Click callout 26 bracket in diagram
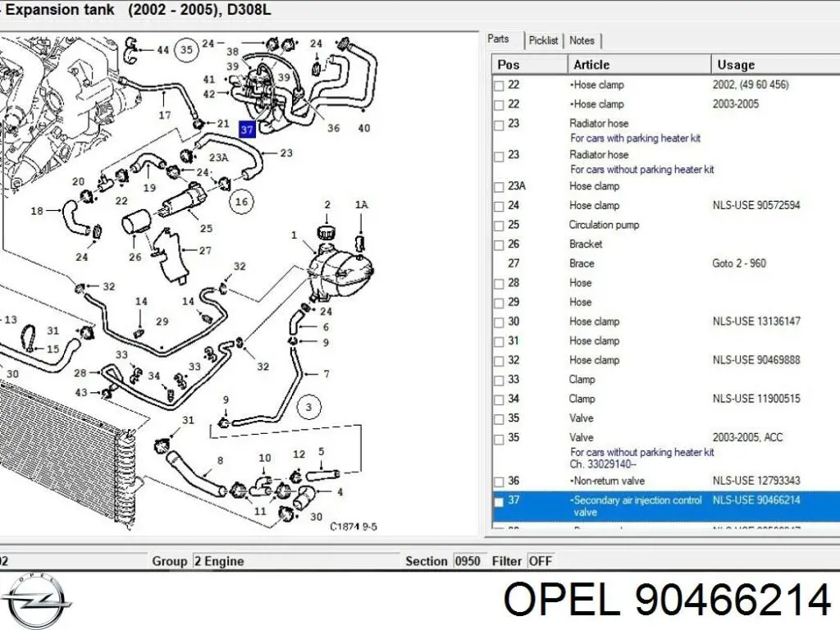This screenshot has height=630, width=840. [135, 257]
